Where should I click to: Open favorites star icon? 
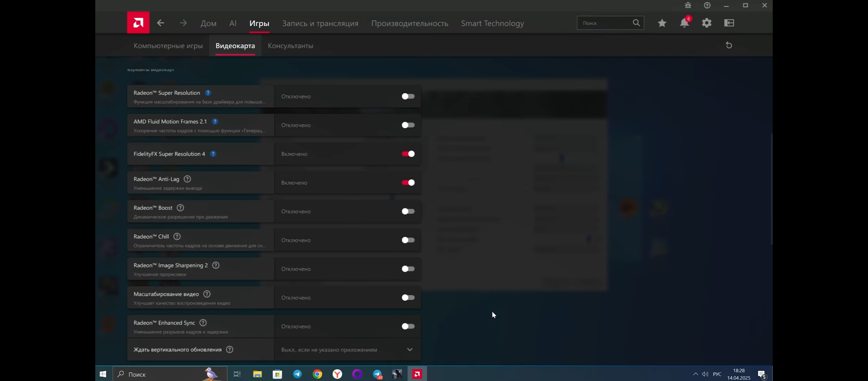coord(662,23)
